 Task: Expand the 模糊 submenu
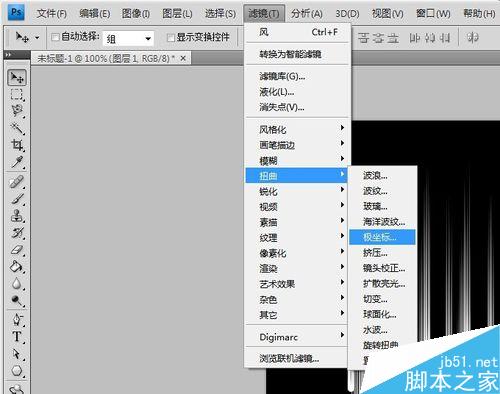(296, 160)
